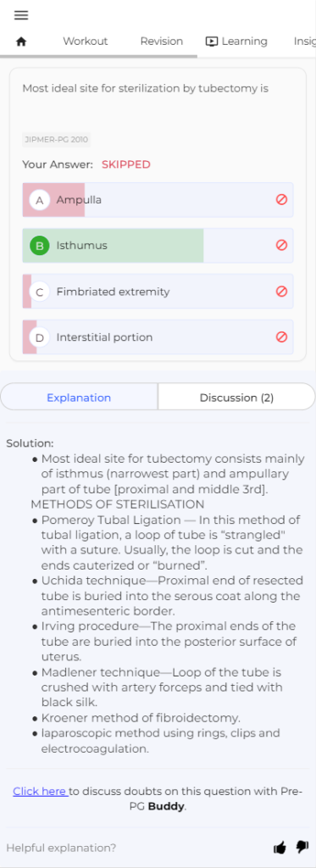Viewport: 316px width, 868px height.
Task: Open the hamburger menu
Action: pyautogui.click(x=21, y=15)
